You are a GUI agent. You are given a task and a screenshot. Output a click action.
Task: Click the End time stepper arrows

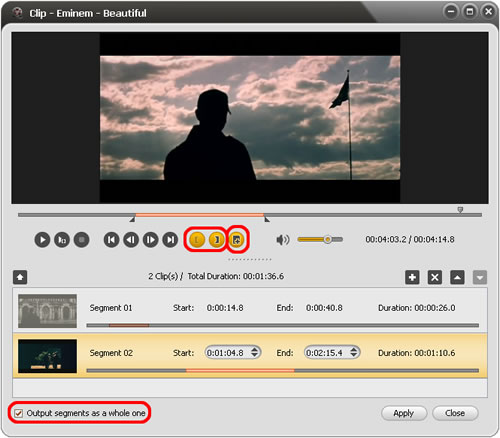[x=354, y=352]
